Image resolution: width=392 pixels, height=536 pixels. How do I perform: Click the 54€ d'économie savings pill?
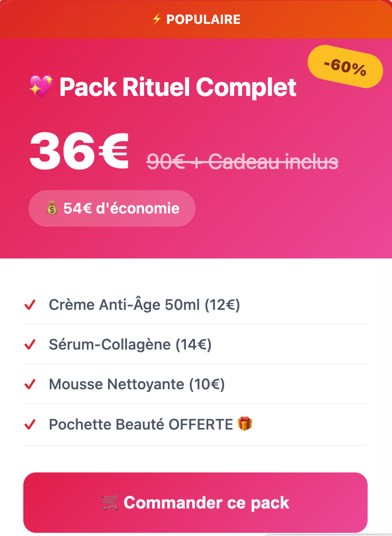point(112,209)
